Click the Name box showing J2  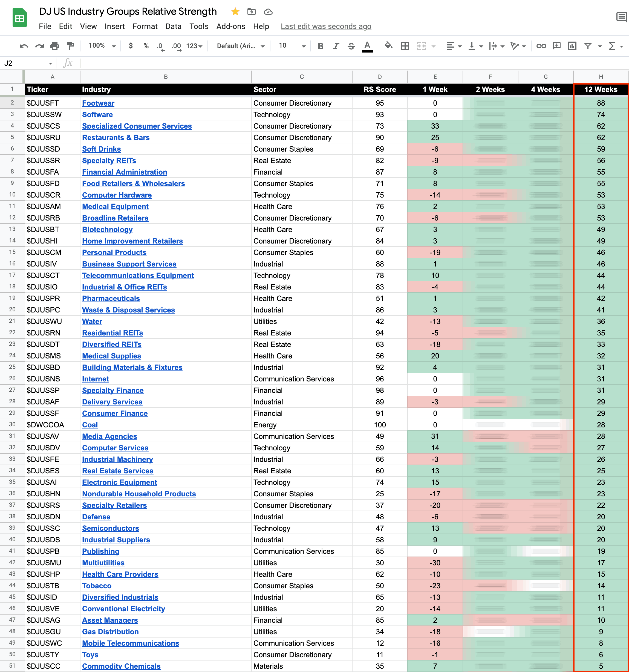[x=28, y=63]
